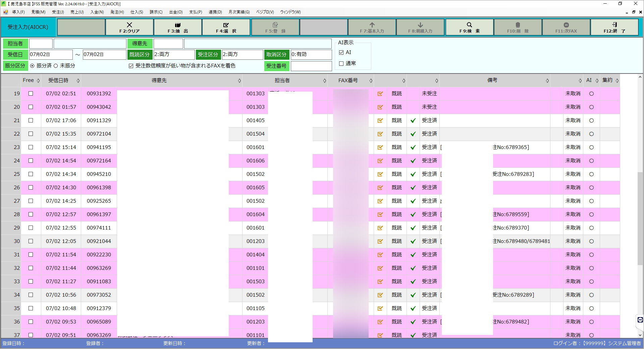This screenshot has height=349, width=644.
Task: Click the edit icon in row 21
Action: pyautogui.click(x=380, y=120)
